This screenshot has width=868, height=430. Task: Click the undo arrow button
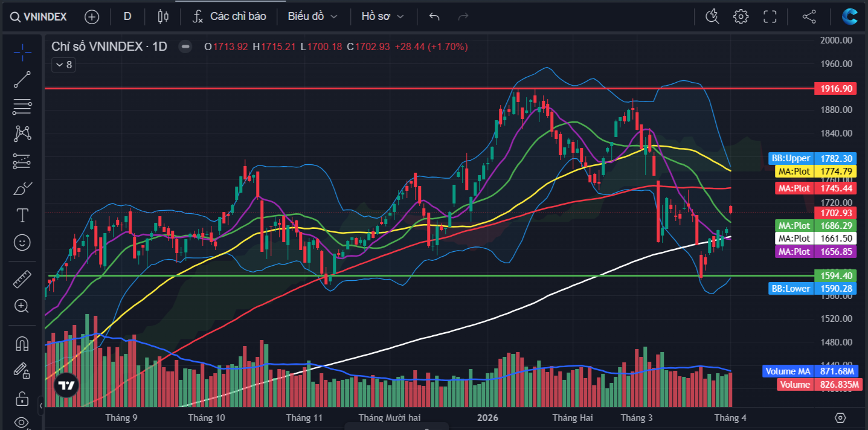[434, 16]
